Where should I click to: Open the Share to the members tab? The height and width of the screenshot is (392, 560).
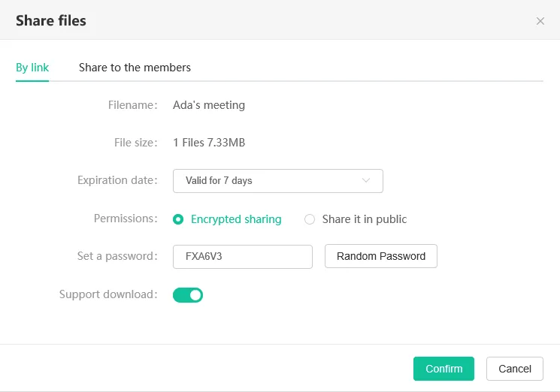(135, 68)
